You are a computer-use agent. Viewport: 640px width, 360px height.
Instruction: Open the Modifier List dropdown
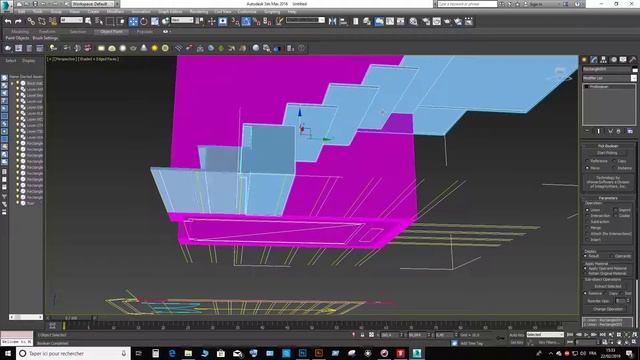[610, 78]
